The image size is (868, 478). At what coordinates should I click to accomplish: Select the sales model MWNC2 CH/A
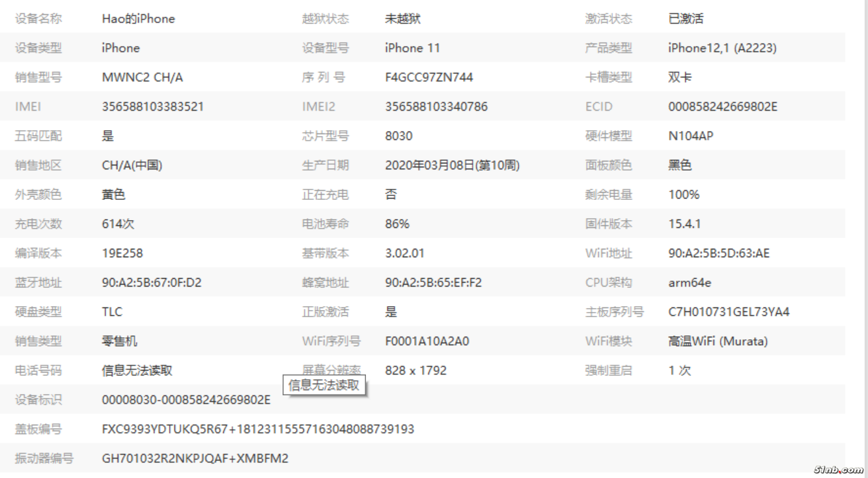point(142,77)
